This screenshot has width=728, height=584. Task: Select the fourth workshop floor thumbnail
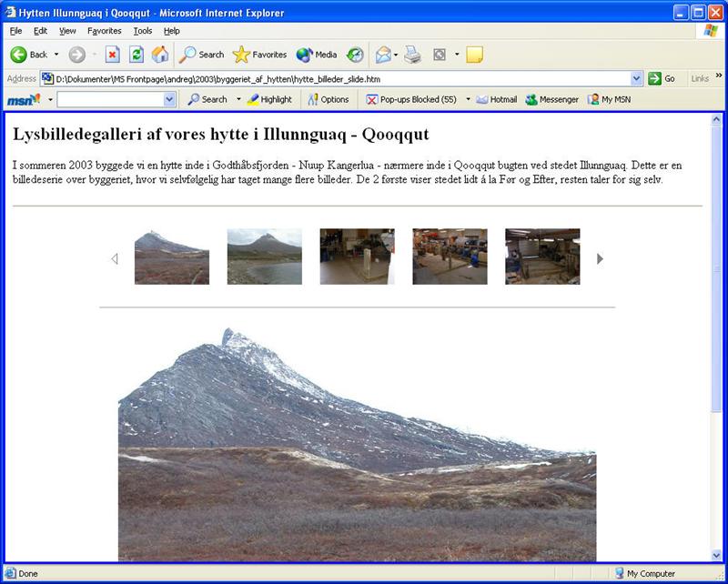pyautogui.click(x=450, y=257)
